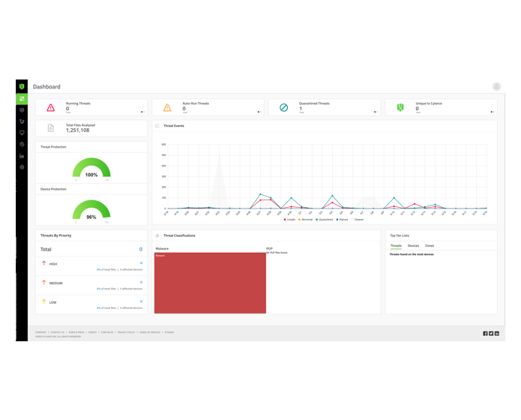Expand the LOW priority threats row

click(90, 302)
